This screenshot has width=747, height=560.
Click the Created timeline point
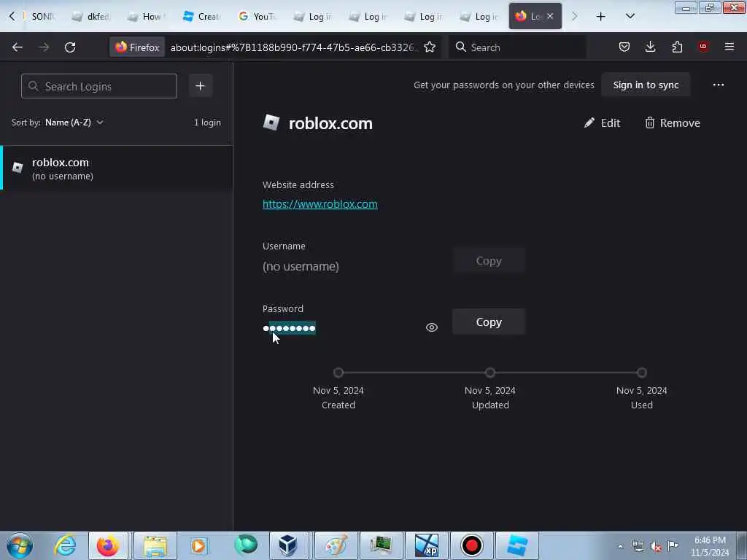click(338, 373)
